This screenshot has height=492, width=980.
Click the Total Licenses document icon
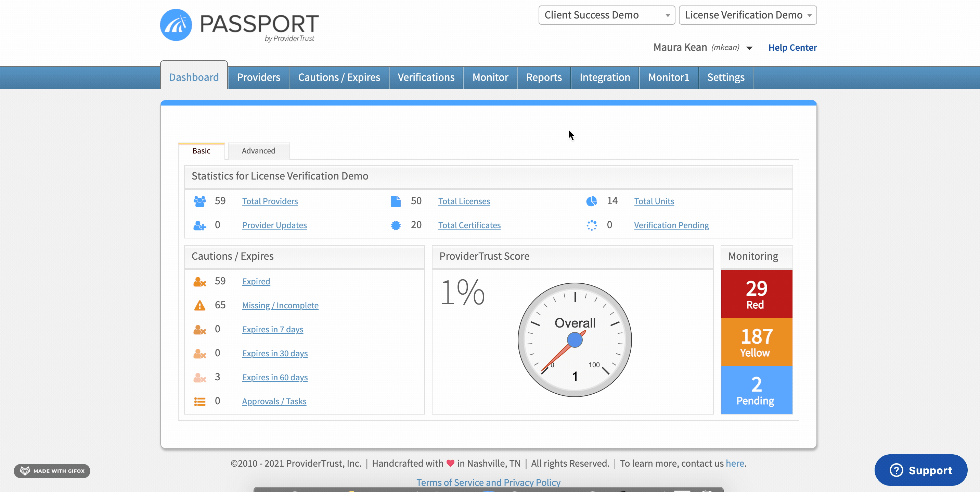(396, 201)
